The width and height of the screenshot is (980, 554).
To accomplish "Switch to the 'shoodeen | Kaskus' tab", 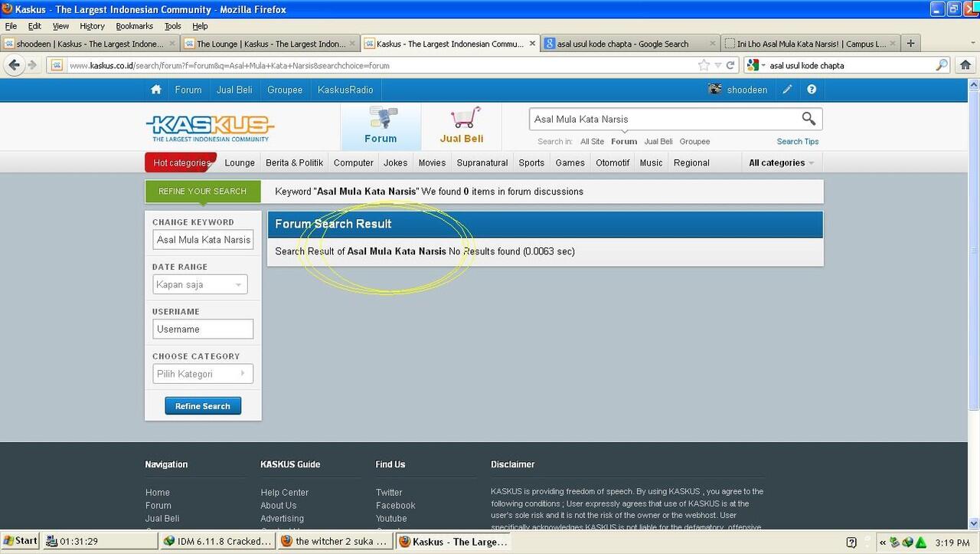I will point(90,44).
